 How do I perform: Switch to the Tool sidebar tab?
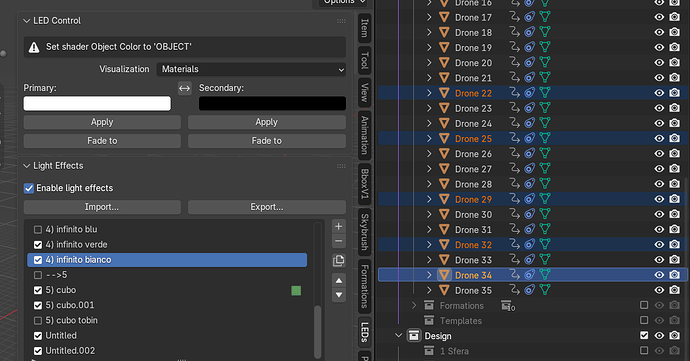(x=364, y=60)
